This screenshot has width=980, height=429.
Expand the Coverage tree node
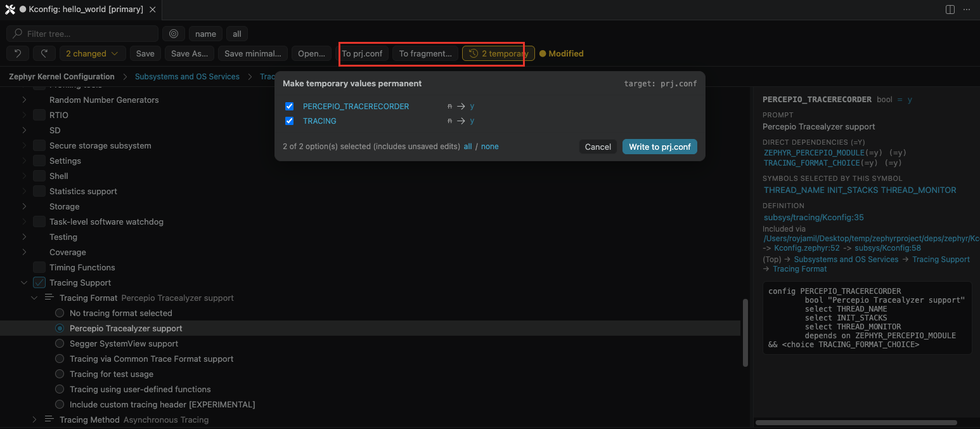pos(24,252)
